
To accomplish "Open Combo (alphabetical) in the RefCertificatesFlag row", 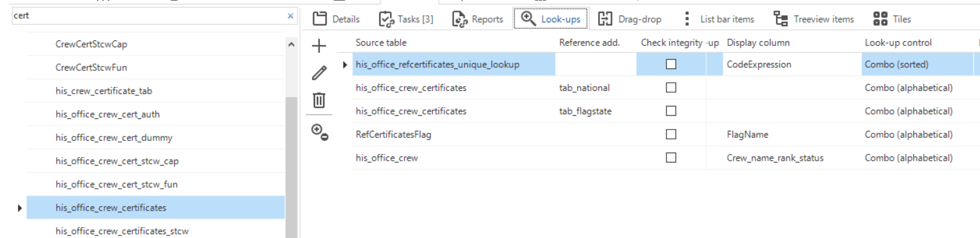I will tap(917, 135).
